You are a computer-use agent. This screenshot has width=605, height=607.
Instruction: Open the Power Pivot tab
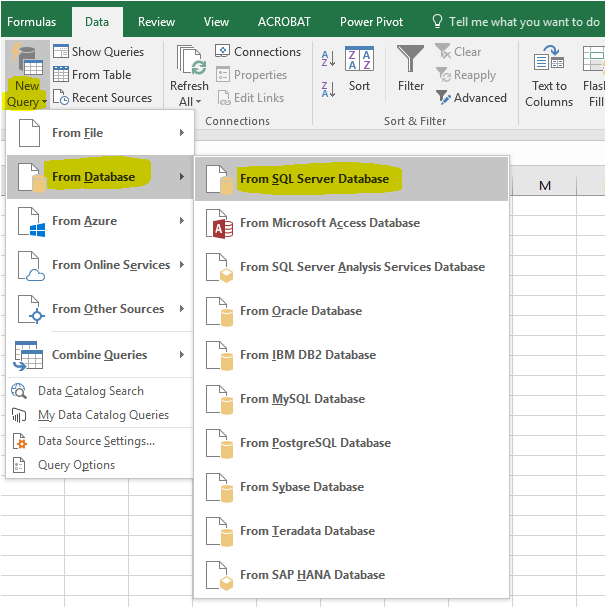371,21
